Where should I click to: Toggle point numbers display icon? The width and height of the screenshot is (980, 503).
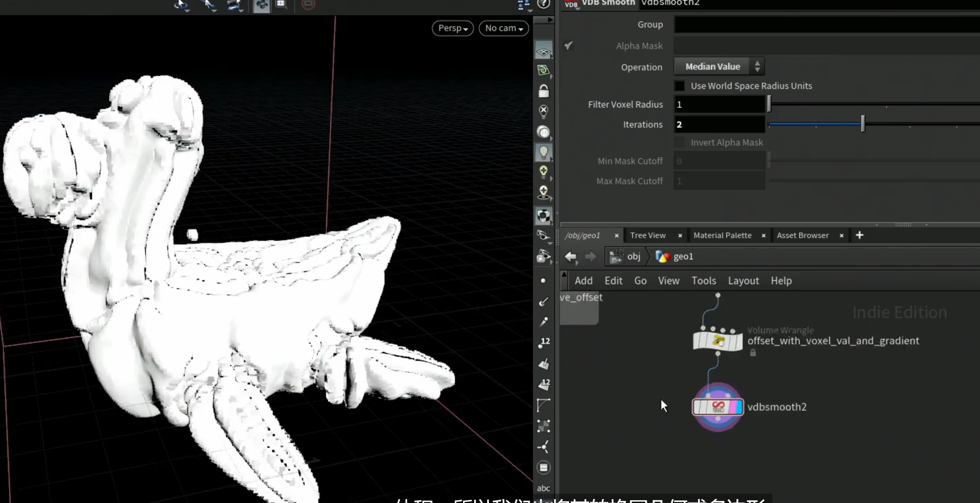544,343
